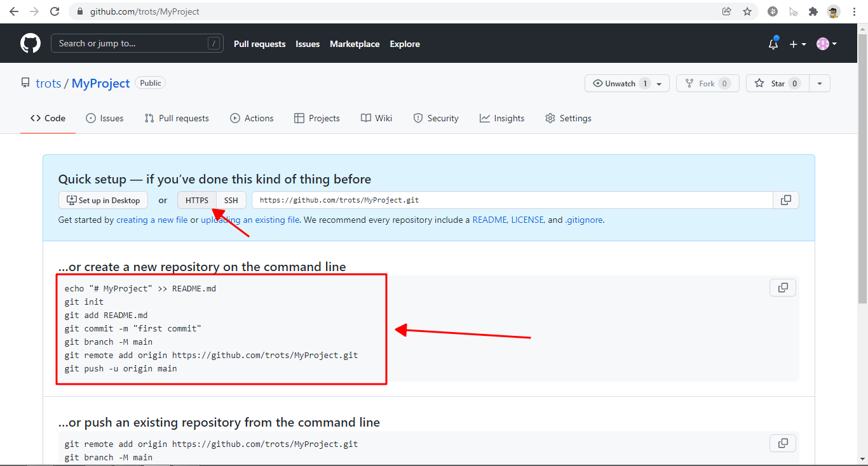Copy the push existing repository commands
The image size is (868, 466).
pos(783,443)
